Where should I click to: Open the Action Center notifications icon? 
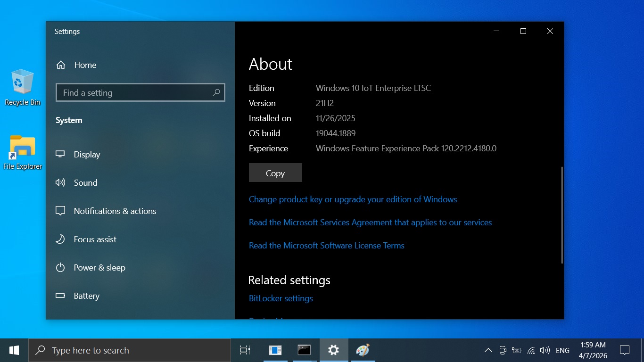point(625,350)
